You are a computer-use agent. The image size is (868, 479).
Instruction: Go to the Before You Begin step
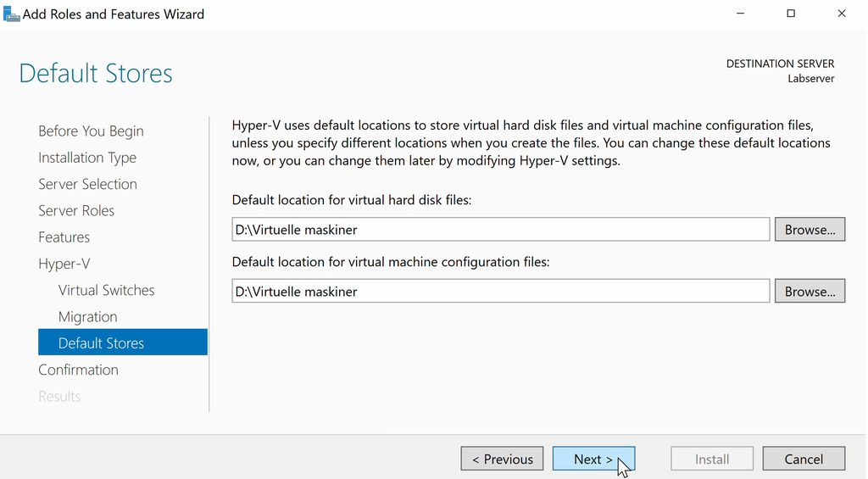point(91,131)
